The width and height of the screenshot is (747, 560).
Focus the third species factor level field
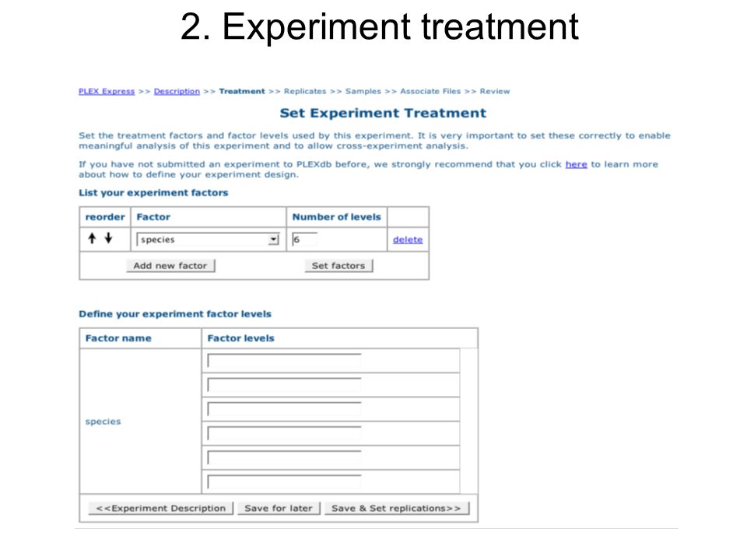285,410
